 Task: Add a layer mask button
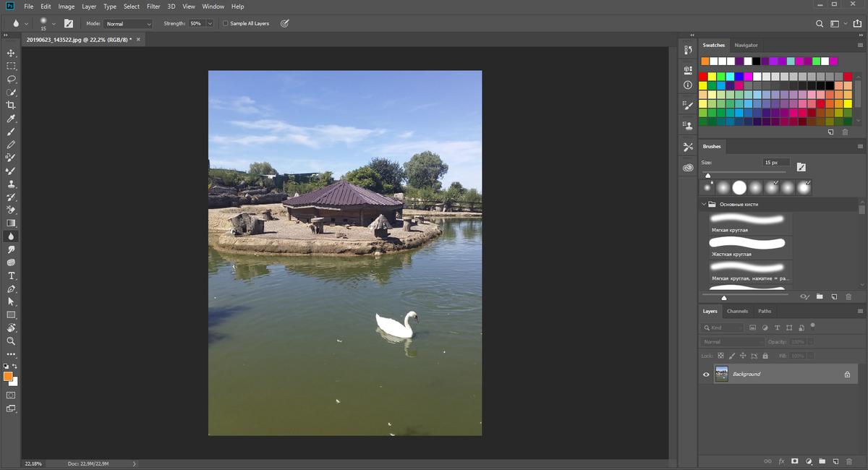click(x=794, y=461)
